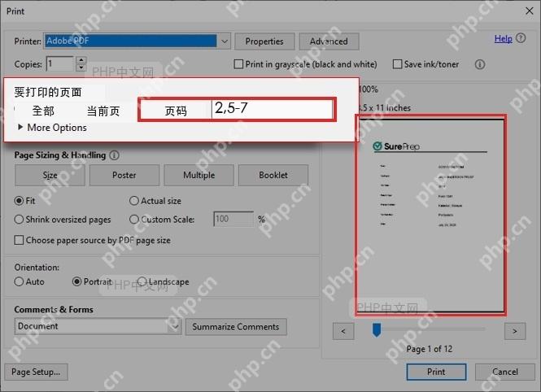Expand More Options disclosure triangle
The image size is (541, 392).
pyautogui.click(x=20, y=127)
